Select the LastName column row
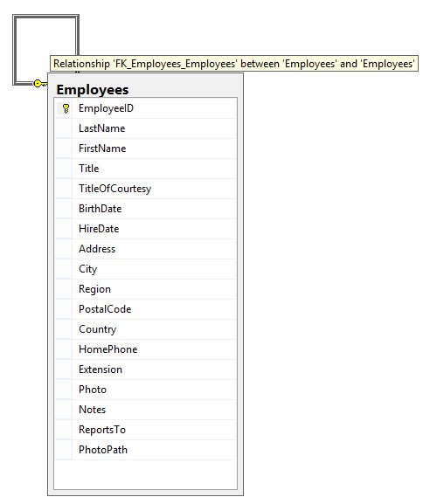 tap(146, 128)
